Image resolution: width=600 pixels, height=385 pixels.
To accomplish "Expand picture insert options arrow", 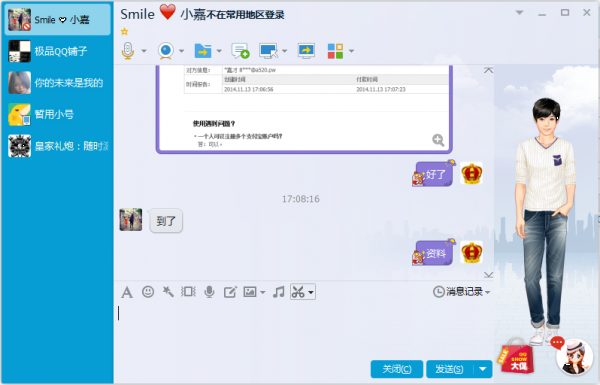I will click(x=262, y=292).
